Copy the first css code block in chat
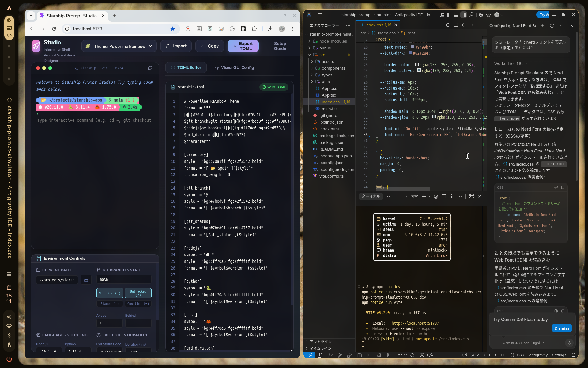This screenshot has width=588, height=368. (x=563, y=187)
